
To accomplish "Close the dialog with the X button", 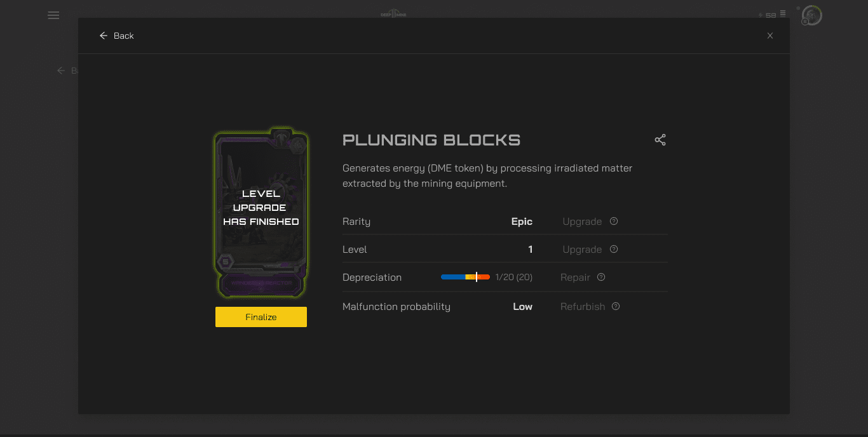I will click(x=770, y=36).
